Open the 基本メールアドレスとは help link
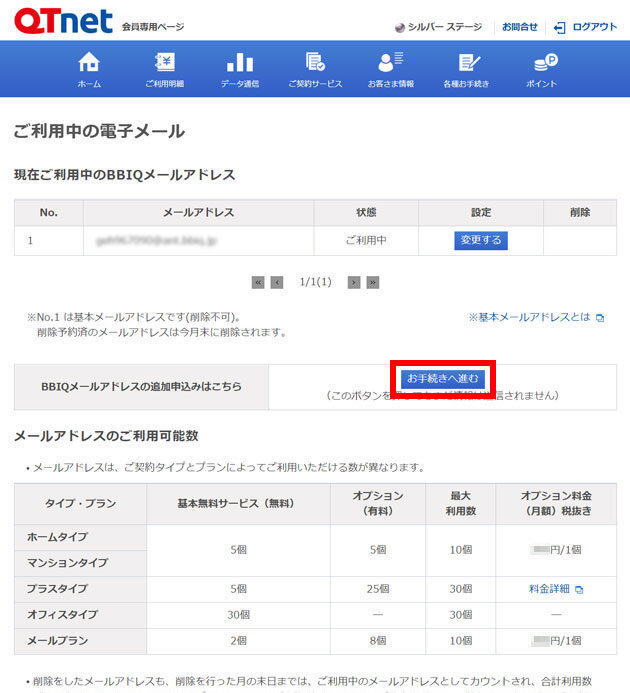The image size is (630, 693). [536, 317]
